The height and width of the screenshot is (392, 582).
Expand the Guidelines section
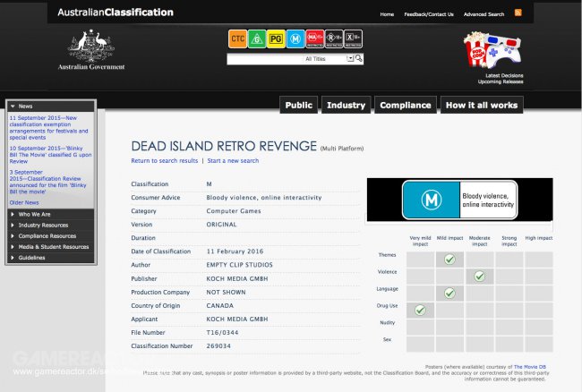click(50, 258)
